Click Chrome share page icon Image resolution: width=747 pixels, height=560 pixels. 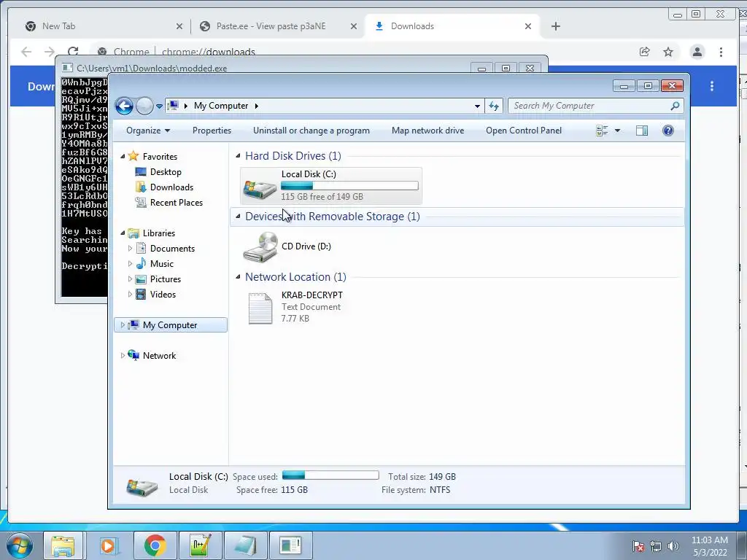pos(645,52)
